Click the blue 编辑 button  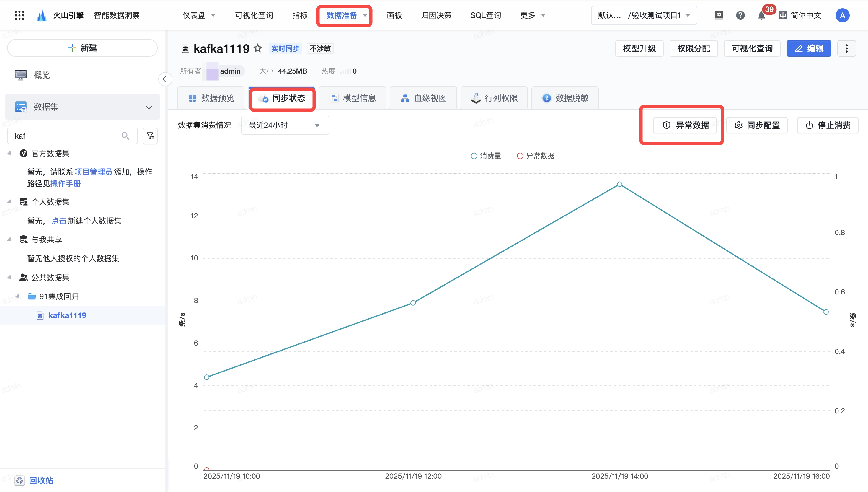pyautogui.click(x=809, y=48)
